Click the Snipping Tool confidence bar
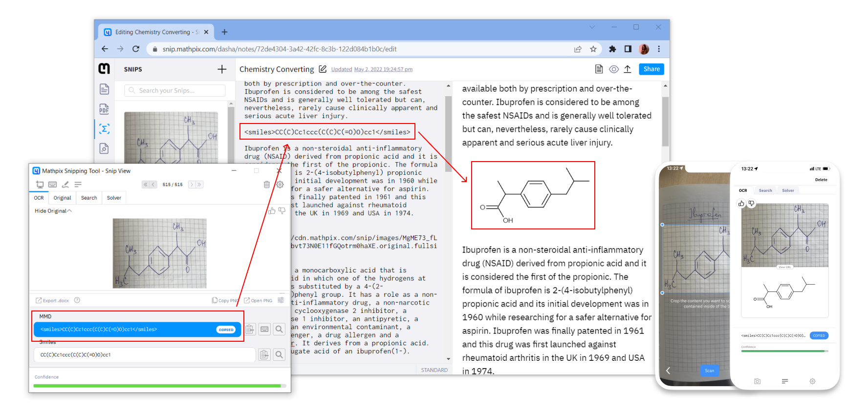Image resolution: width=868 pixels, height=414 pixels. pos(159,386)
